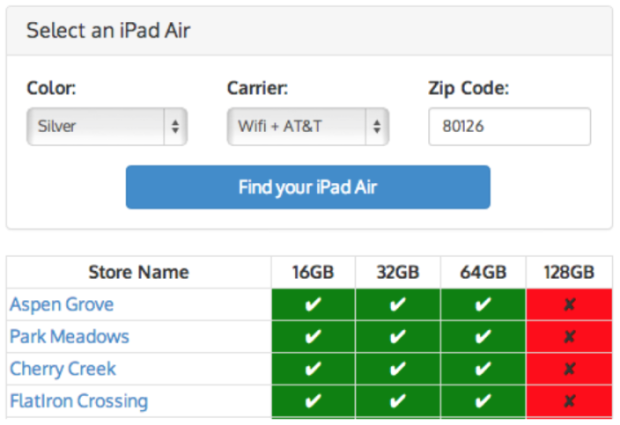Click the Zip Code field containing 80126
Image resolution: width=620 pixels, height=425 pixels.
pos(510,127)
